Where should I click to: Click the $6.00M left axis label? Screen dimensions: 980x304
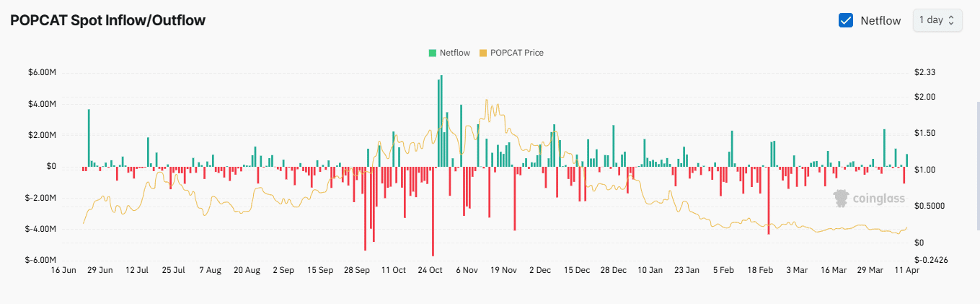pyautogui.click(x=41, y=73)
